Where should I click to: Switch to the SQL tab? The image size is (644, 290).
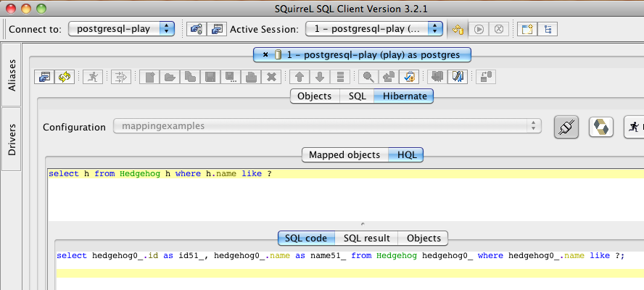(357, 96)
